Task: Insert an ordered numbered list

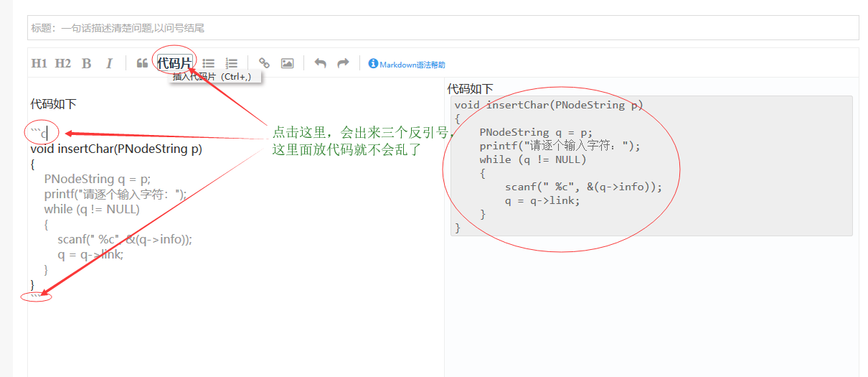Action: click(231, 63)
